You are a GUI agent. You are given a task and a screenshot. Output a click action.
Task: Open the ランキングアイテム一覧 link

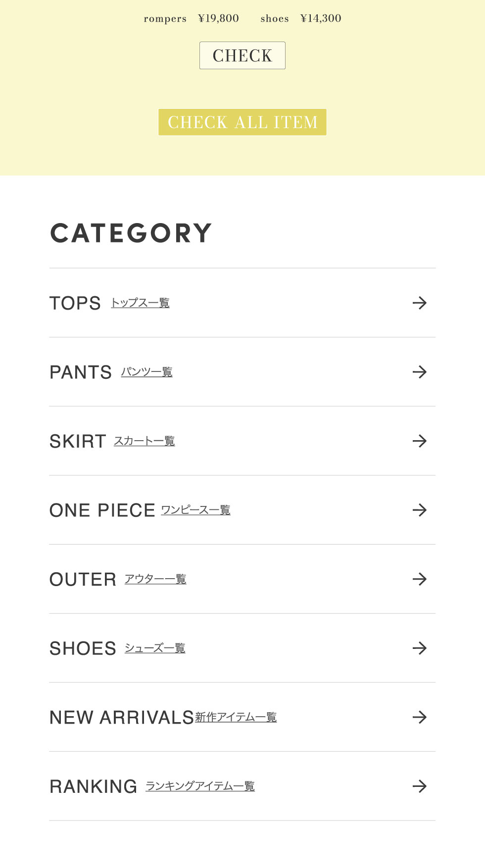(x=200, y=786)
